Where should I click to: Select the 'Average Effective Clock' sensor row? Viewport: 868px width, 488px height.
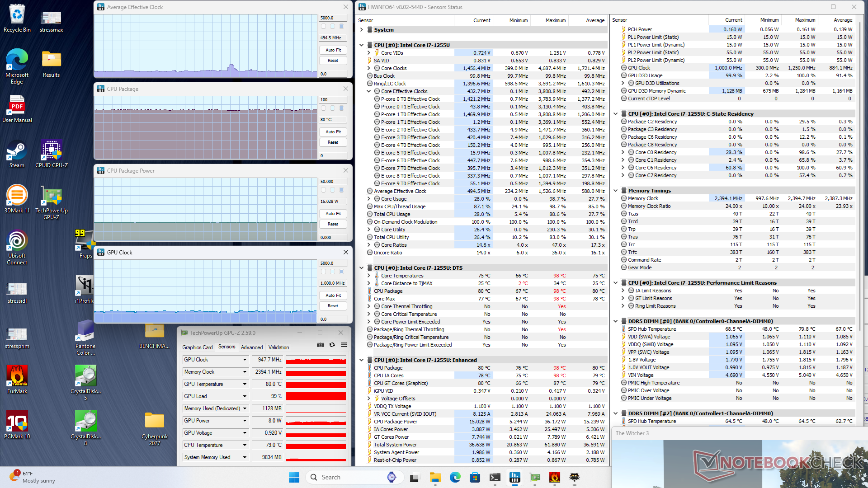486,191
